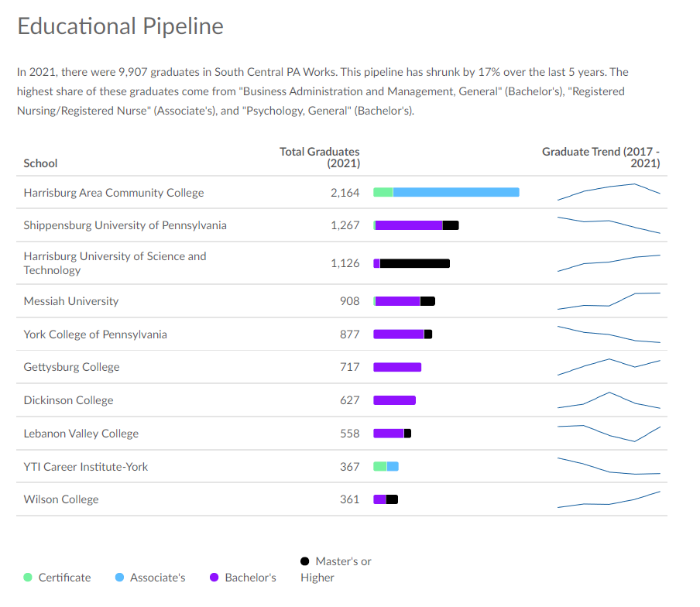The width and height of the screenshot is (700, 607).
Task: Click the Associate's blue bar for Harrisburg Area Community College
Action: pos(456,192)
